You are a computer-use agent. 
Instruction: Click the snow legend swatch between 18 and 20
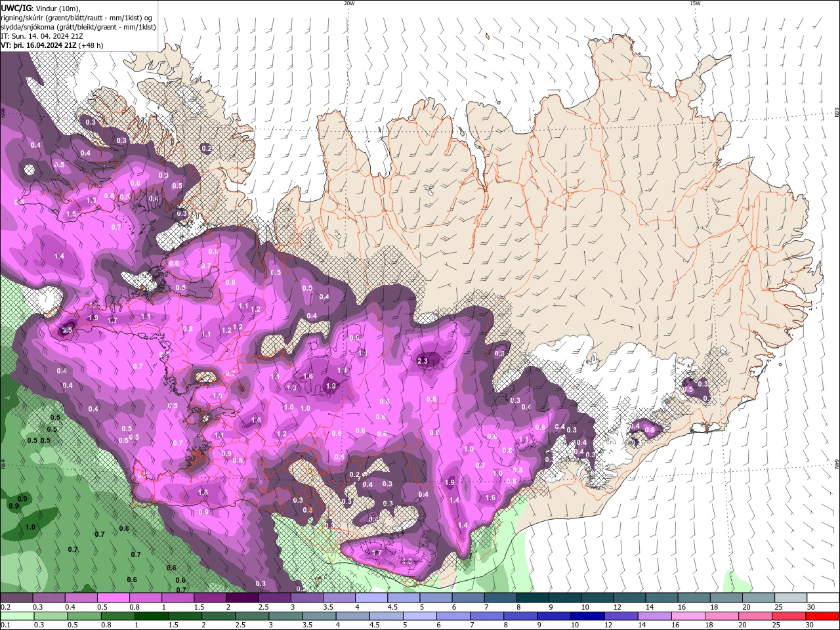[x=726, y=598]
